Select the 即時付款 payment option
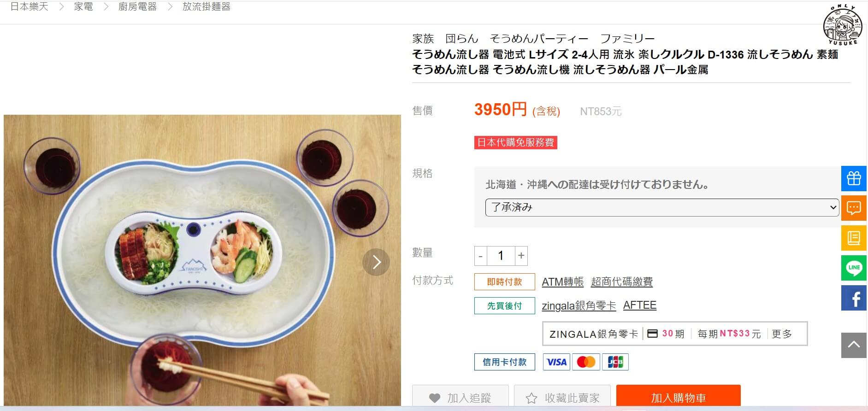868x411 pixels. [x=504, y=282]
